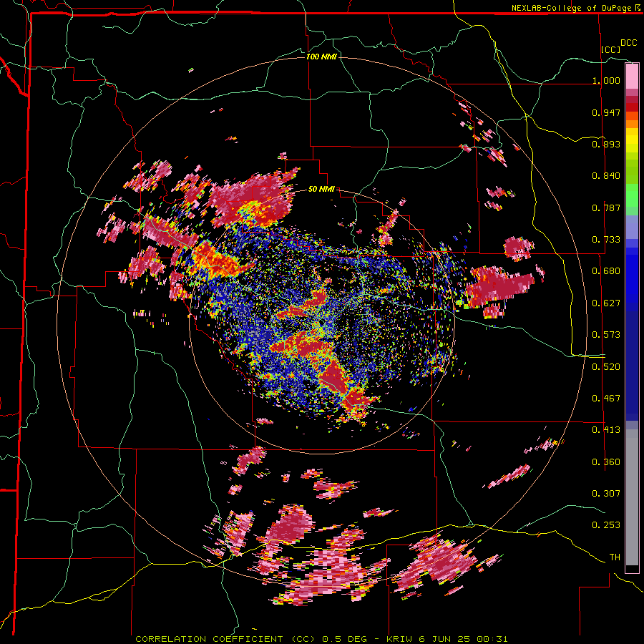Select the 0.787 scale value

[606, 208]
